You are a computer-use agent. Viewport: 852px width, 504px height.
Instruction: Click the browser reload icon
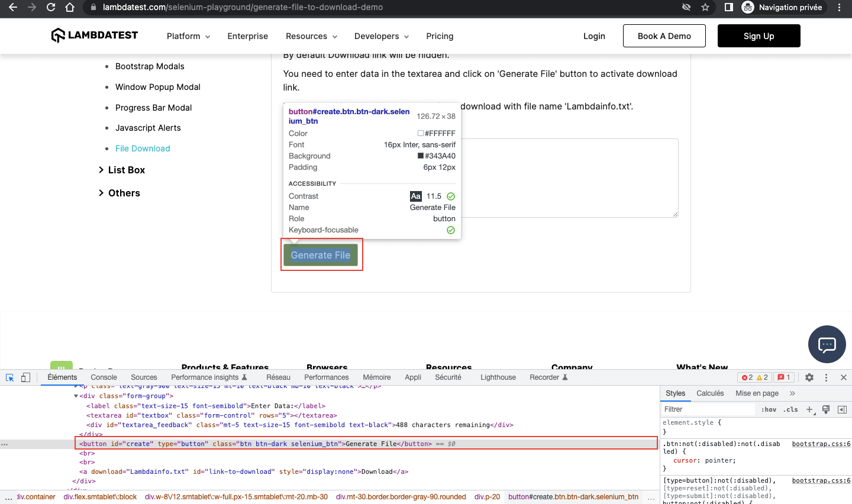(x=51, y=8)
